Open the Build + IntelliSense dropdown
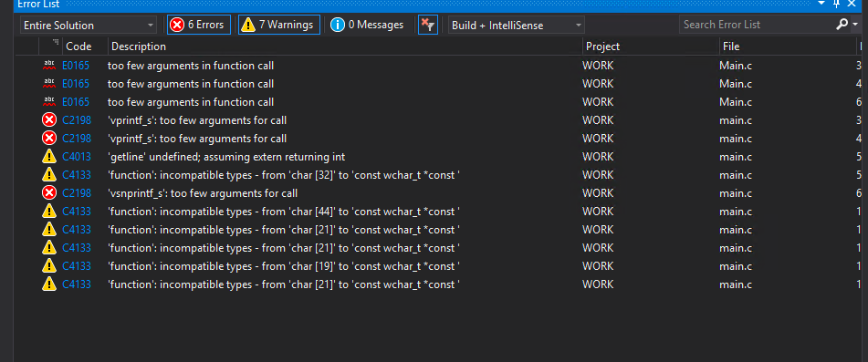The height and width of the screenshot is (362, 868). [x=516, y=25]
